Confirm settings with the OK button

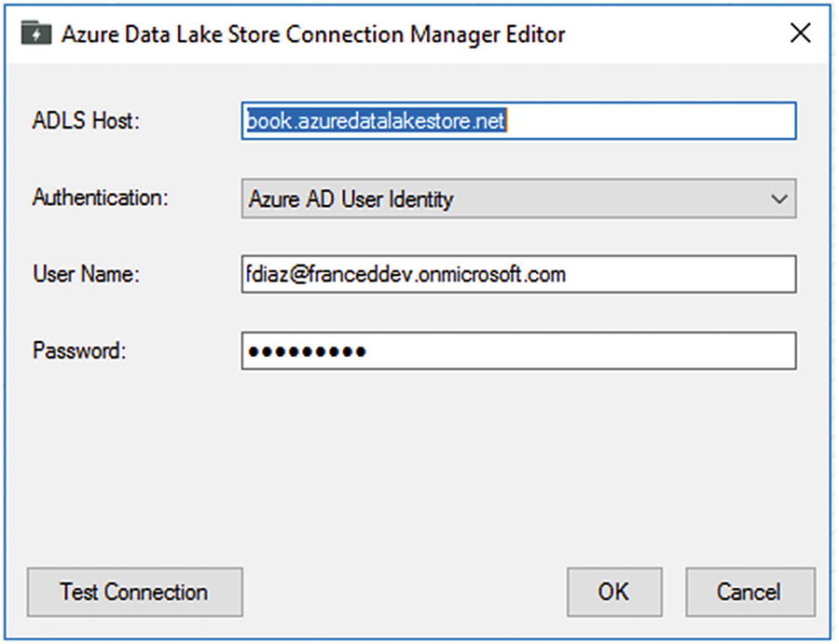(x=614, y=592)
